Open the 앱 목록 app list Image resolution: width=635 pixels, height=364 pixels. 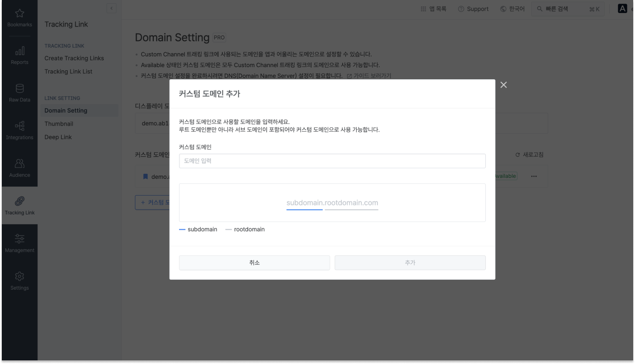433,9
